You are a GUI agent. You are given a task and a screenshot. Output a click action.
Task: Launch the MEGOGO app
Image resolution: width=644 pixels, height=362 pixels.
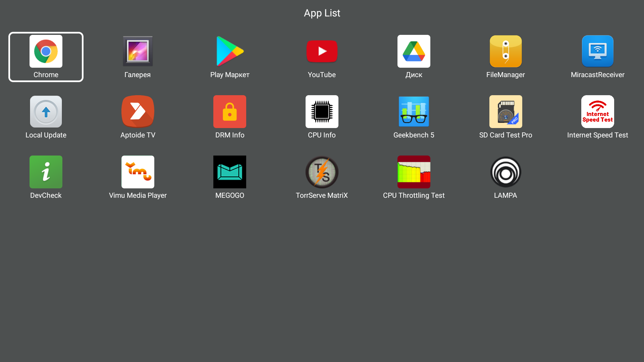coord(230,172)
